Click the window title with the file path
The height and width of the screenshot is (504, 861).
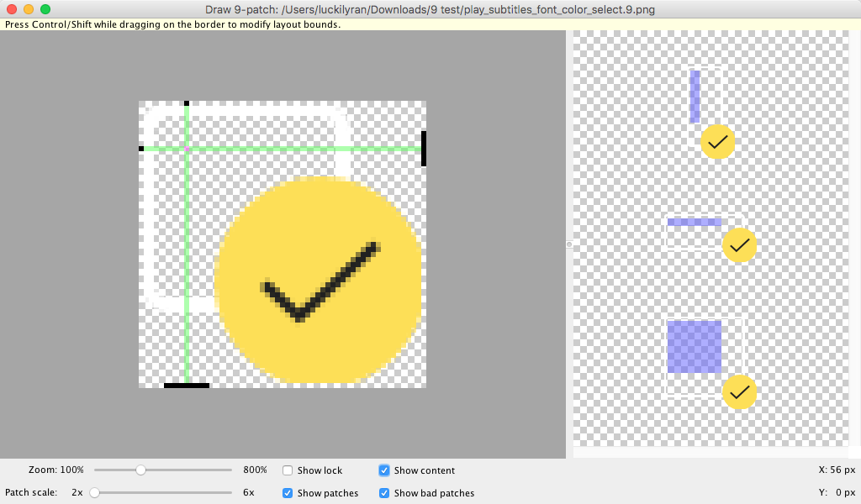430,10
